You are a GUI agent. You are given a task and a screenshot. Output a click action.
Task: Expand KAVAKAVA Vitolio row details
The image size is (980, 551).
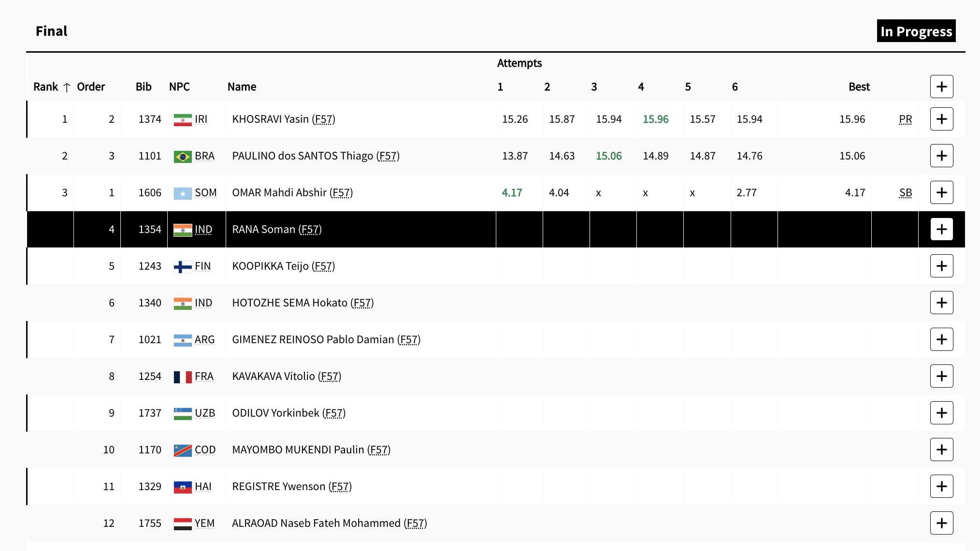click(941, 376)
